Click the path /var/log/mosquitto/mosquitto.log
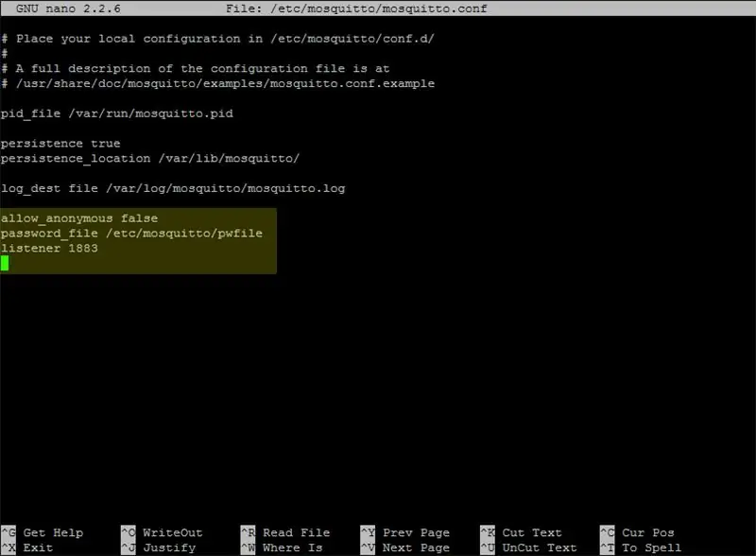Image resolution: width=756 pixels, height=556 pixels. pyautogui.click(x=226, y=188)
